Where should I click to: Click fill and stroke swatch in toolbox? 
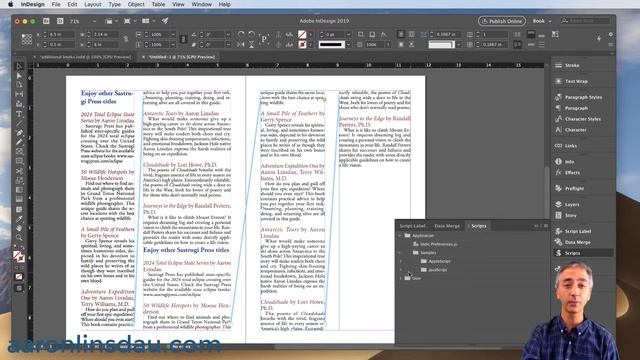[x=18, y=257]
